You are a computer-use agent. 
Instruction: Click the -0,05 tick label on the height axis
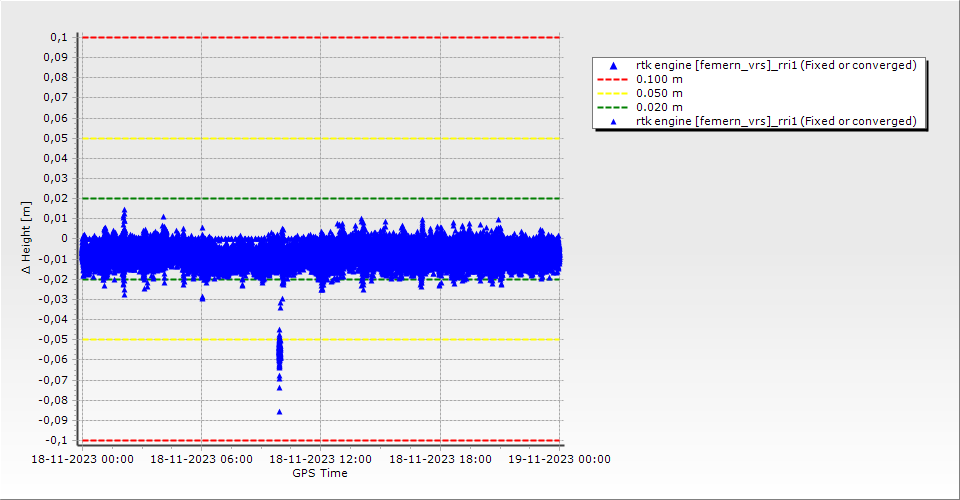click(x=53, y=340)
